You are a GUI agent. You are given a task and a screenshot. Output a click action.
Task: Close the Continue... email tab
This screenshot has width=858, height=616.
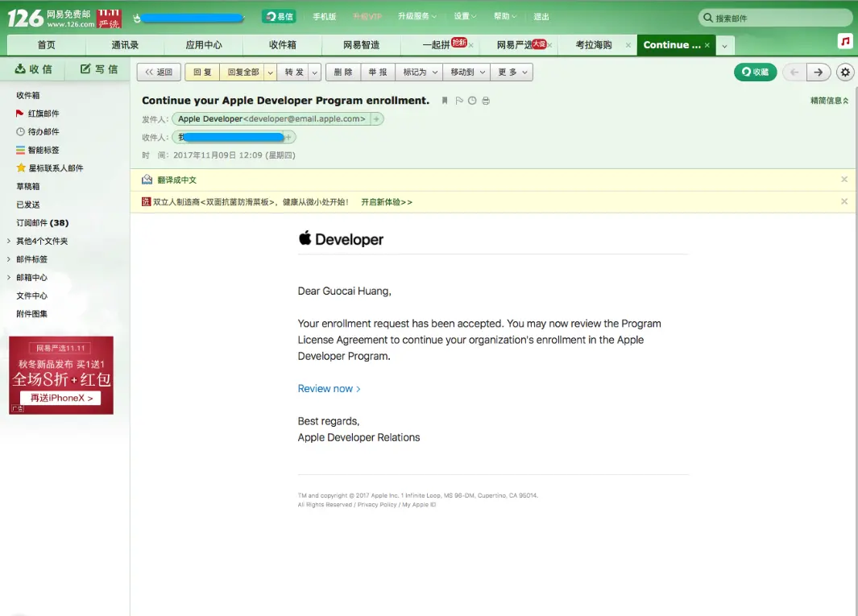(x=707, y=45)
